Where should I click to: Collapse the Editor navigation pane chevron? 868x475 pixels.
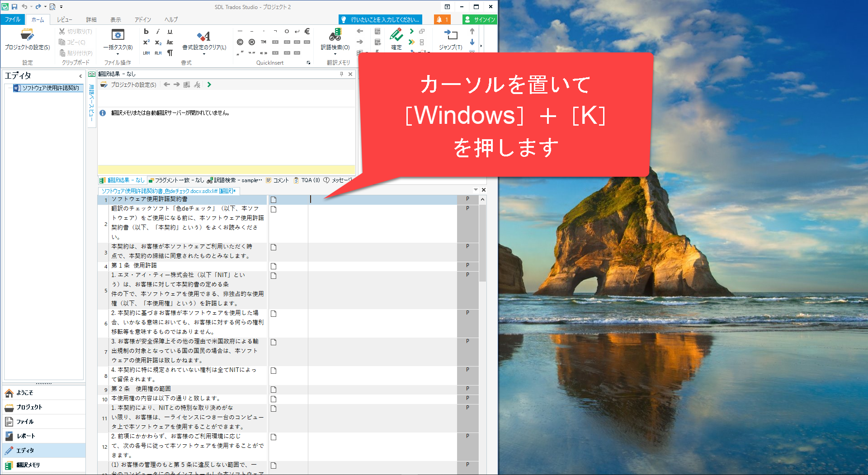click(80, 76)
